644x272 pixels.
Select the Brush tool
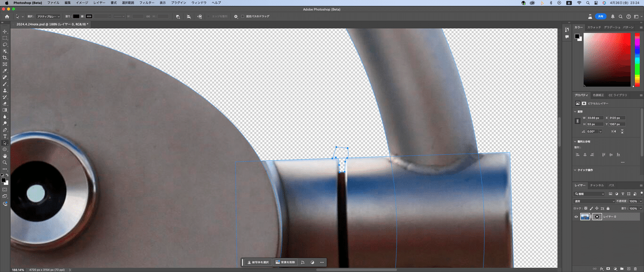[5, 84]
